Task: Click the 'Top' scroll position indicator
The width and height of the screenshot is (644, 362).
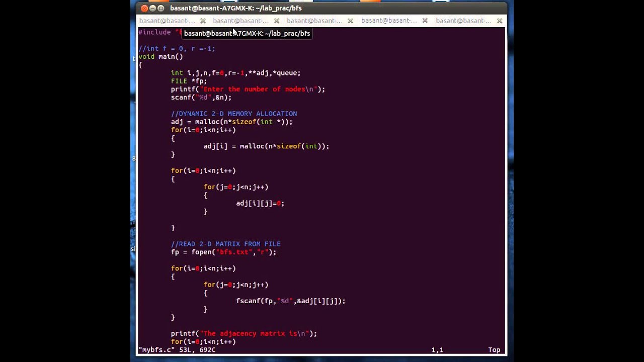Action: click(494, 349)
